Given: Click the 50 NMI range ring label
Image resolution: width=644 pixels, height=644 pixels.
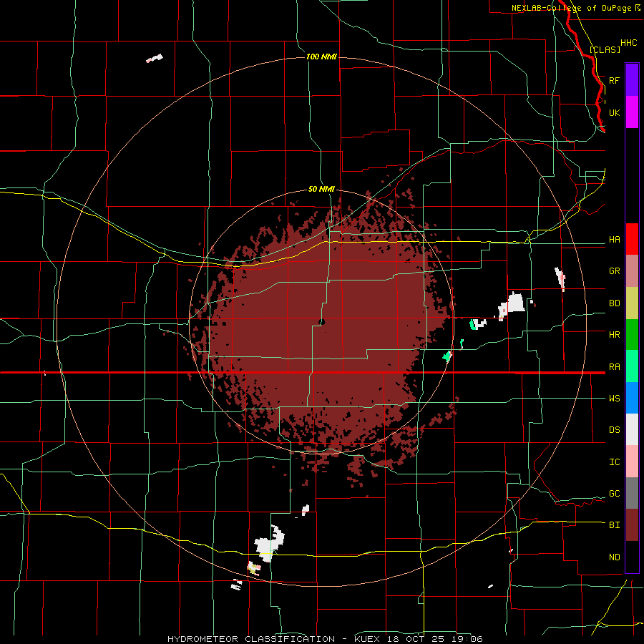Looking at the screenshot, I should [321, 189].
